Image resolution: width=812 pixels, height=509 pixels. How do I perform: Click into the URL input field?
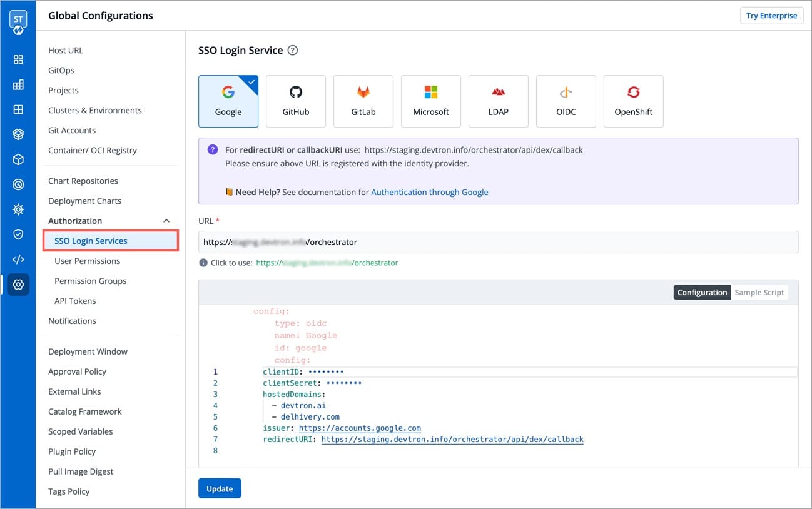pyautogui.click(x=498, y=242)
